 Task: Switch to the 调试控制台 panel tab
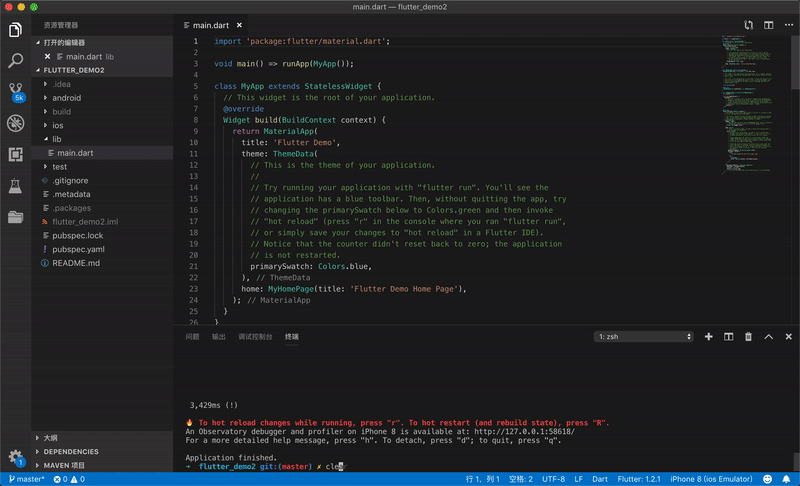coord(255,337)
